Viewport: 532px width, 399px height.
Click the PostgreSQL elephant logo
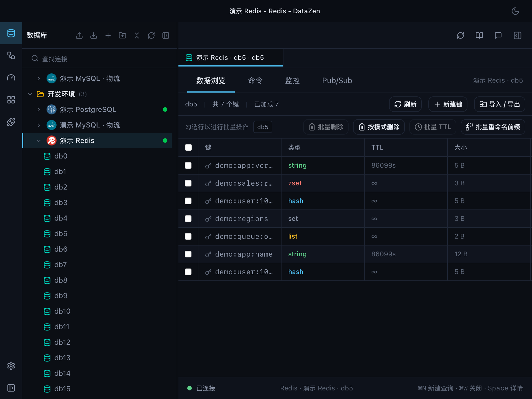pos(52,109)
